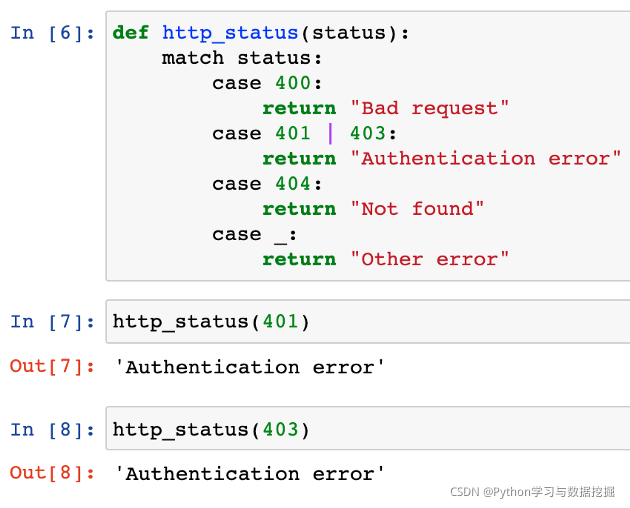Click the Out[8] 'Authentication error' result text
The height and width of the screenshot is (508, 630).
(x=249, y=474)
